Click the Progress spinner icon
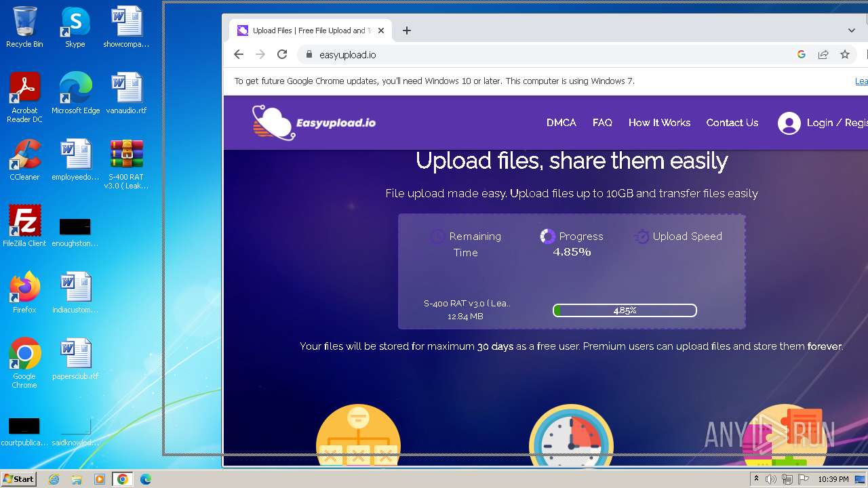Viewport: 868px width, 488px height. coord(547,236)
